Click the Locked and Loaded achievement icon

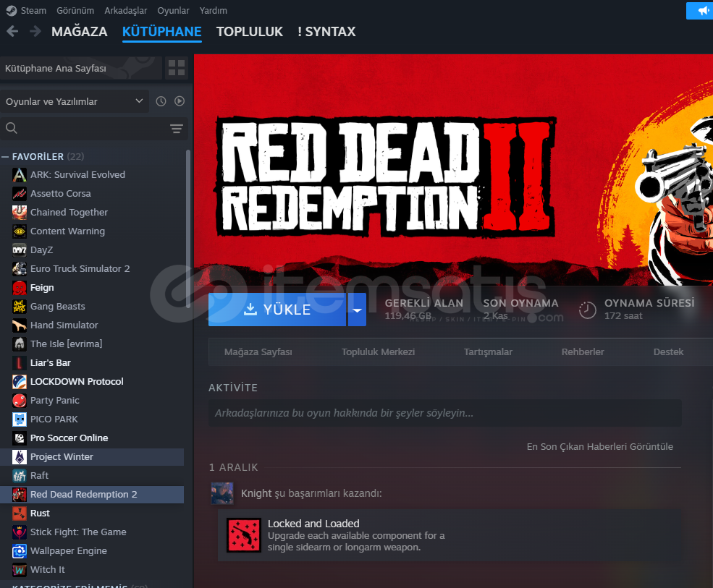(243, 535)
